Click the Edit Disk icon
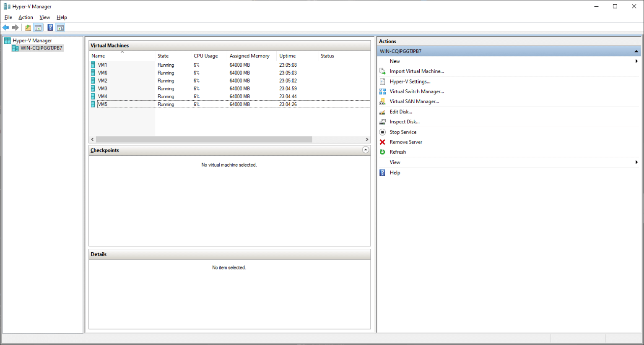Screen dimensions: 644x345 [382, 112]
